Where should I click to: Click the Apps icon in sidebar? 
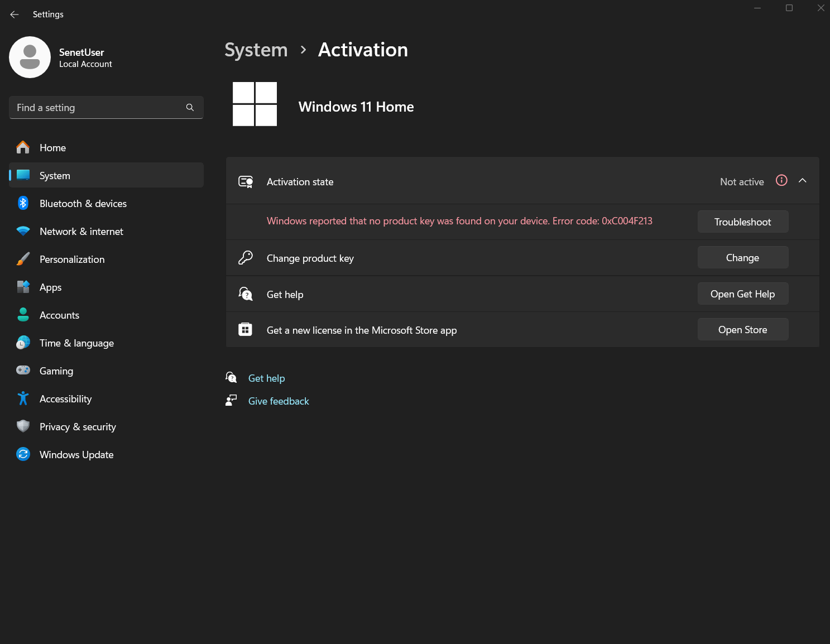coord(23,287)
